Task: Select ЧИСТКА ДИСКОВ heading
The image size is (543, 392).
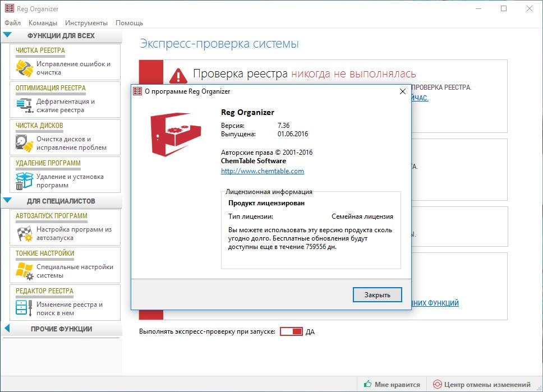Action: 39,126
